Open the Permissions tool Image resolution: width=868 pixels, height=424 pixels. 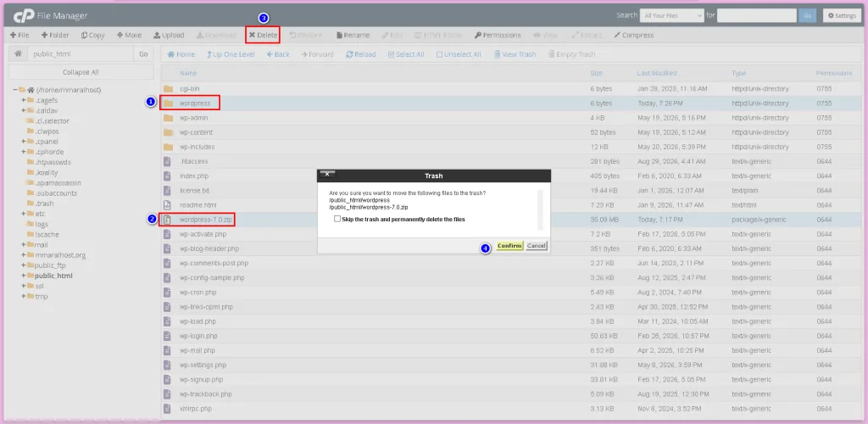[498, 35]
